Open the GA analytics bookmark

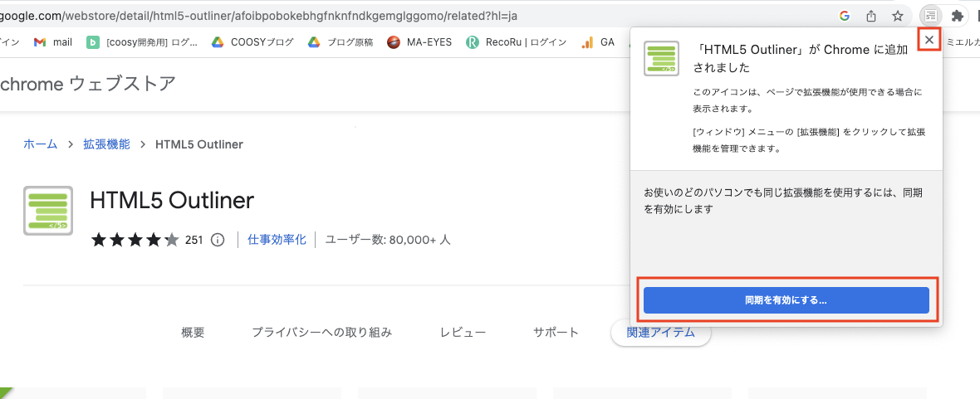[598, 42]
